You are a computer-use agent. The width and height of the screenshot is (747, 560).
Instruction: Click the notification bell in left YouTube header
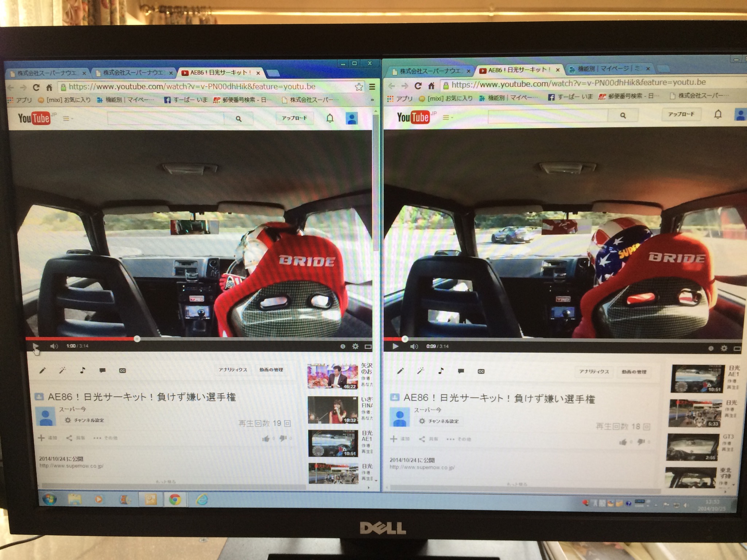330,118
